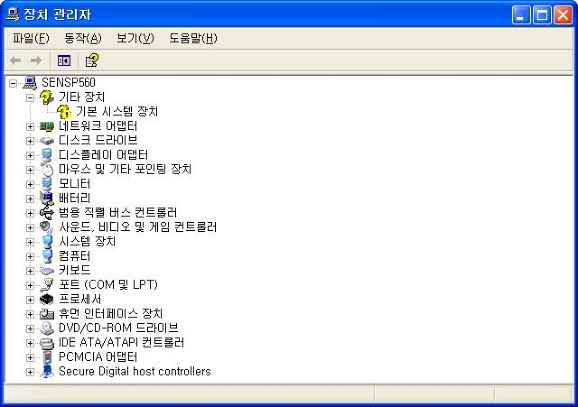Collapse the SENSP560 root node
Image resolution: width=578 pixels, height=407 pixels.
pyautogui.click(x=13, y=83)
